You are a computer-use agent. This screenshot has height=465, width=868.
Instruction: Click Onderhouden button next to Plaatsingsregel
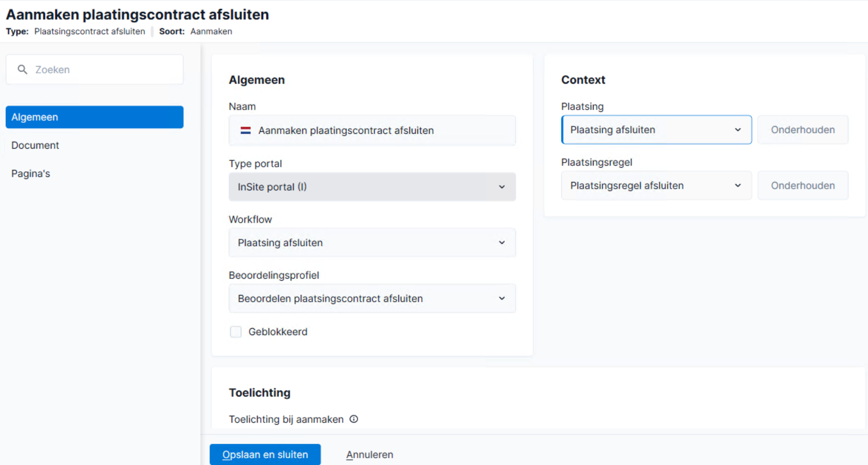(802, 185)
